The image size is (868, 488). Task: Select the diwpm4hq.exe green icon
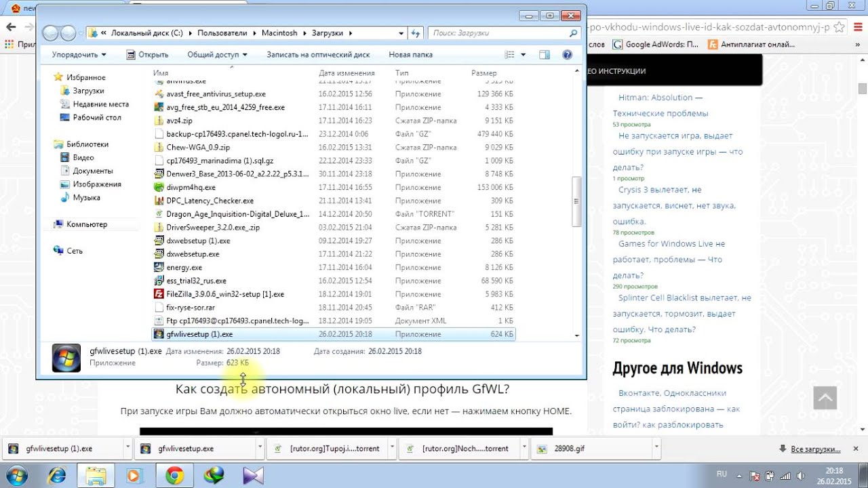pos(159,187)
